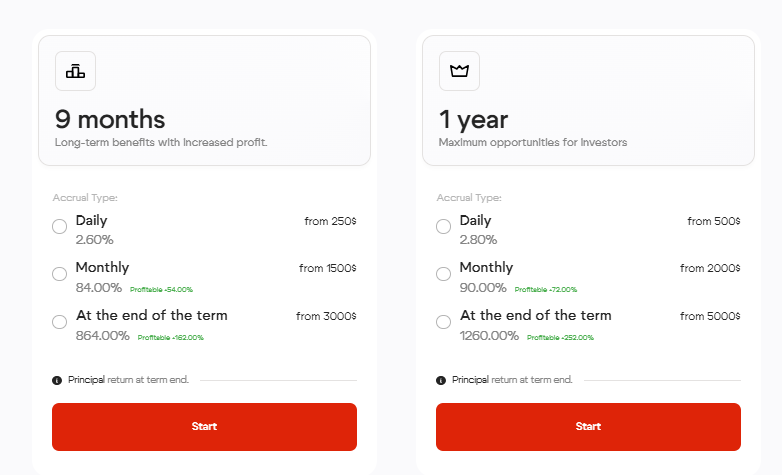Select Monthly accrual for 1 year plan

[444, 274]
